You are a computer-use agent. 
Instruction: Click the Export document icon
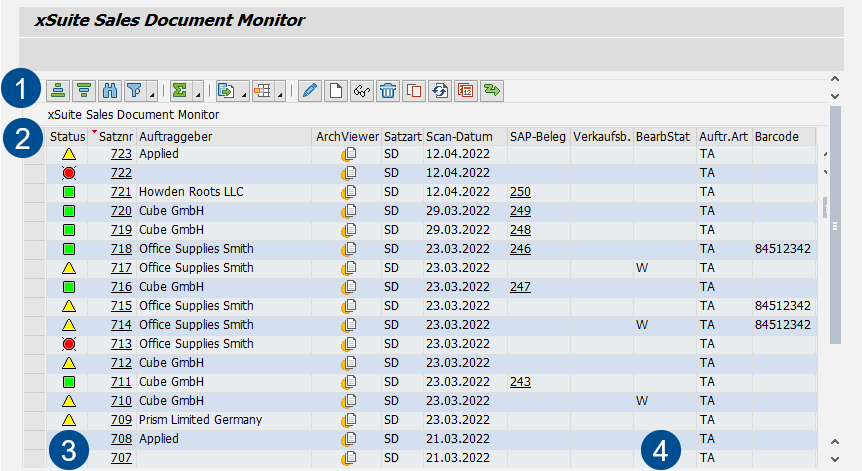pyautogui.click(x=226, y=91)
